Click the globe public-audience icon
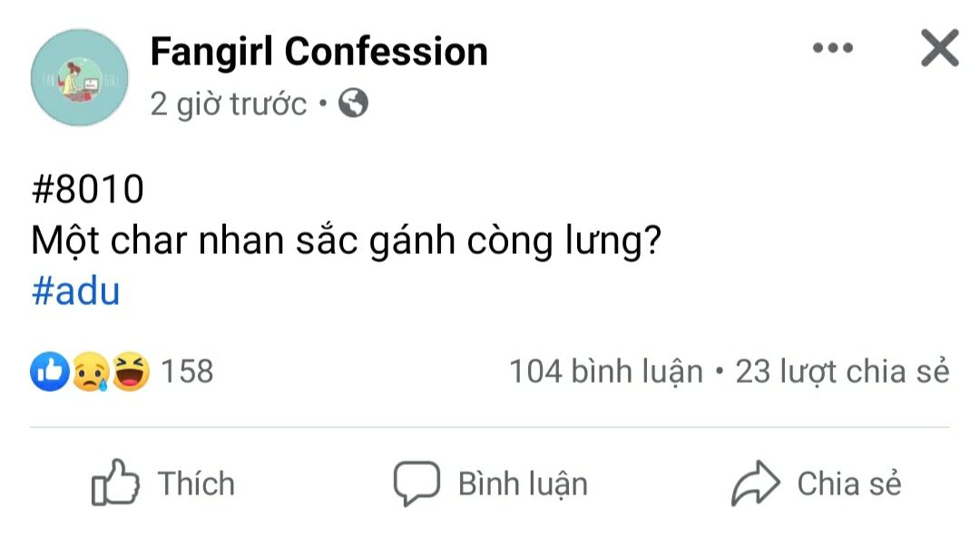The image size is (980, 537). coord(353,105)
